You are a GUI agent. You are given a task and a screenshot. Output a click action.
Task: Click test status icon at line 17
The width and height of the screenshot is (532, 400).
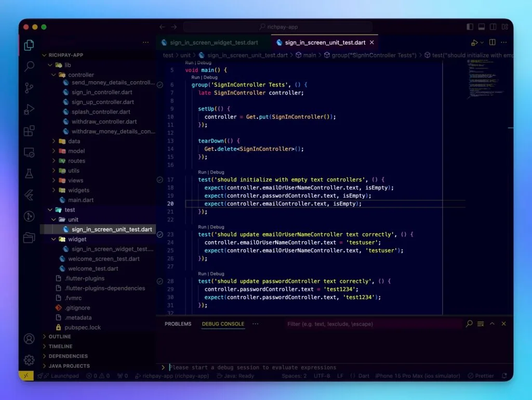160,179
